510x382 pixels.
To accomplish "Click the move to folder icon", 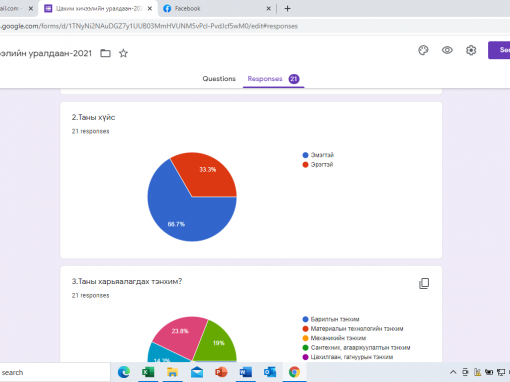I will [105, 53].
